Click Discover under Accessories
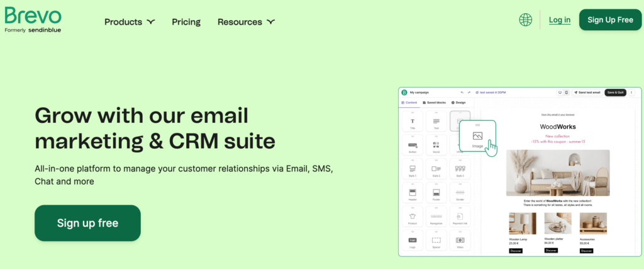644x269 pixels. 587,251
